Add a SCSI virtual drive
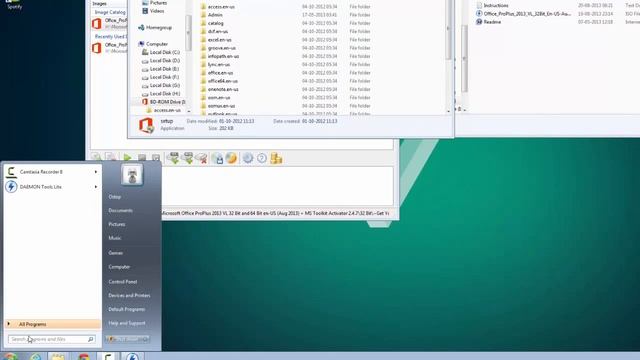The height and width of the screenshot is (360, 640). (188, 158)
